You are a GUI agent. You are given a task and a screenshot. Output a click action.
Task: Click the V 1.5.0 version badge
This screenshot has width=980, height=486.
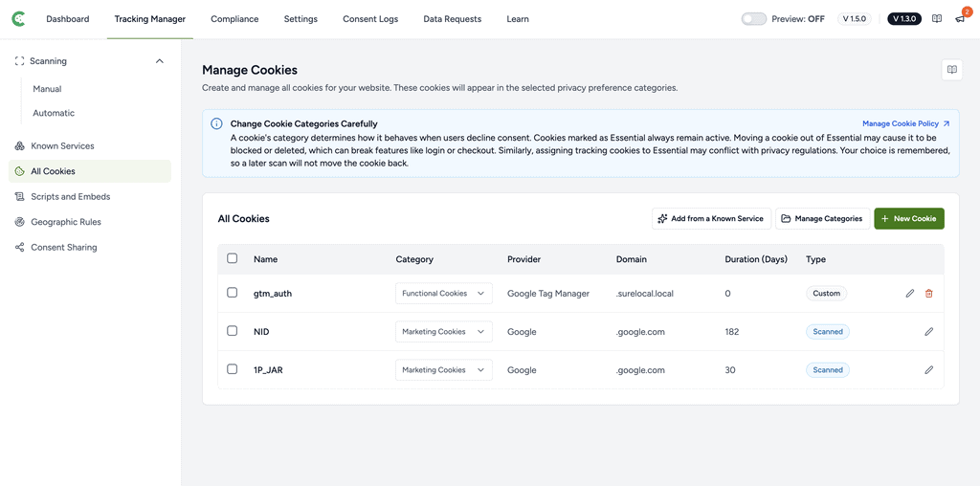(855, 19)
